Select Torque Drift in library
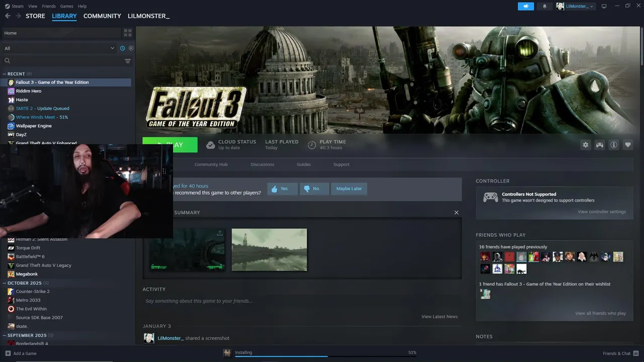The height and width of the screenshot is (362, 644). [28, 248]
